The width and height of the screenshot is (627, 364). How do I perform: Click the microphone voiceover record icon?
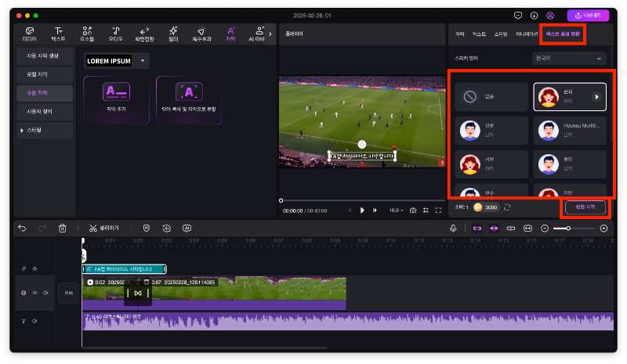pyautogui.click(x=453, y=228)
